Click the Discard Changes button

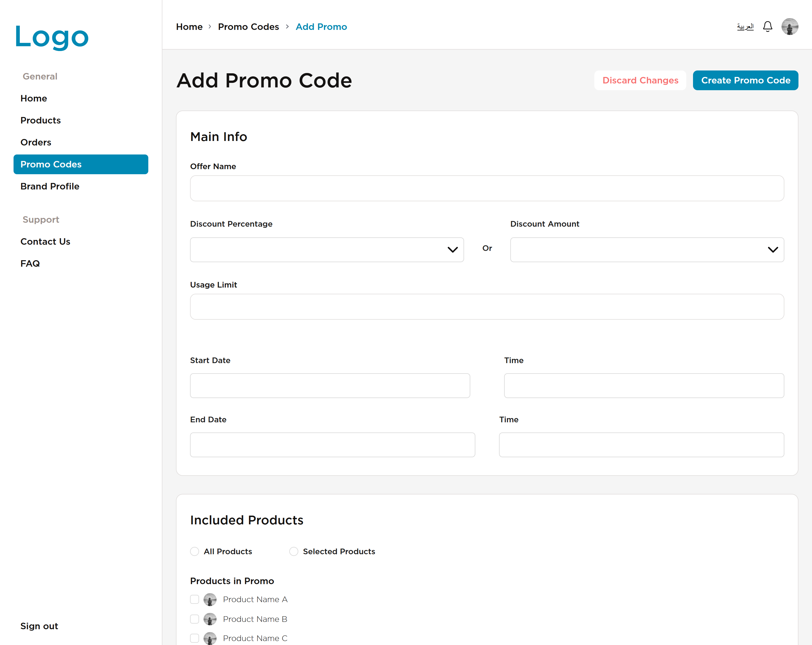(640, 80)
